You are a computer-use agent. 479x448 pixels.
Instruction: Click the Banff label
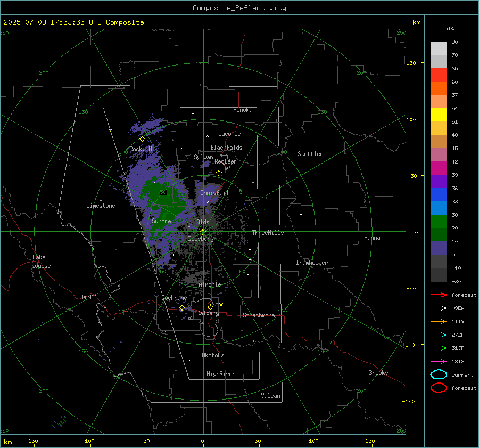88,297
